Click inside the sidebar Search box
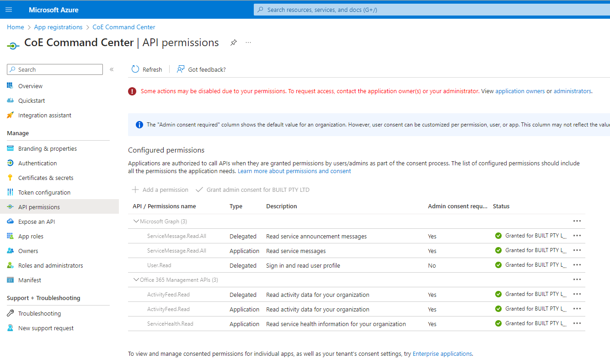Screen dimensions: 610x364 tap(54, 69)
